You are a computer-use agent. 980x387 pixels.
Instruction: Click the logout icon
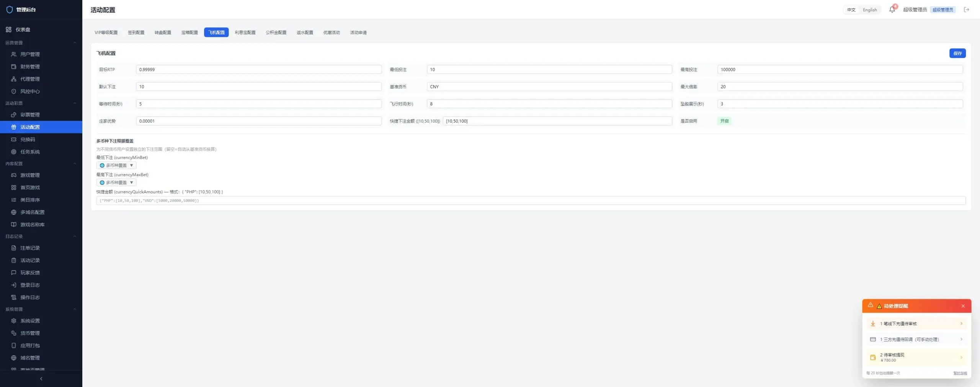coord(966,10)
